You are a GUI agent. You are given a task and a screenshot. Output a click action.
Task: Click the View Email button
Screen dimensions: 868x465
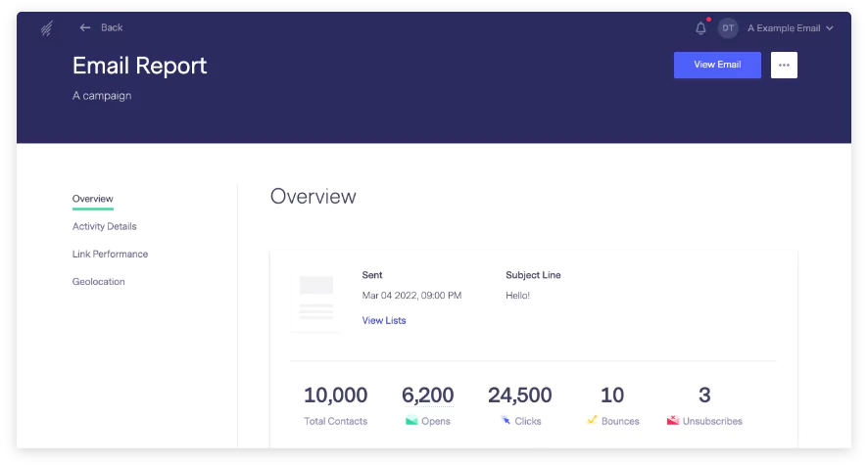coord(717,65)
